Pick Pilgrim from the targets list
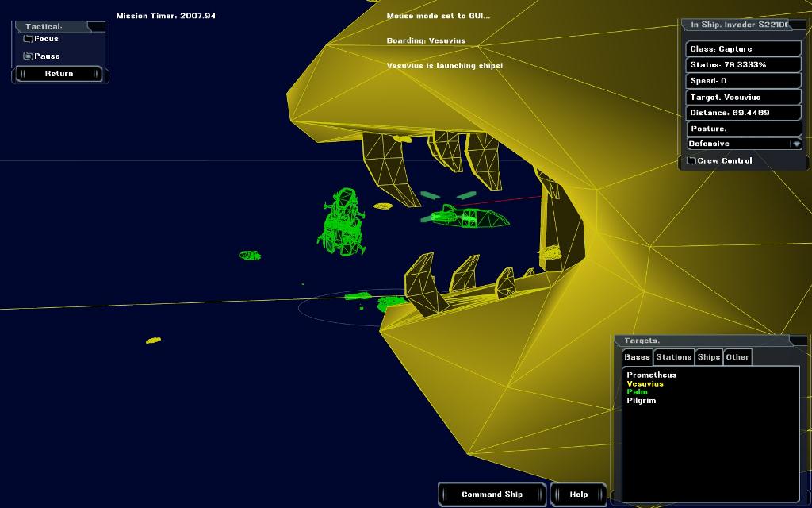 coord(641,401)
